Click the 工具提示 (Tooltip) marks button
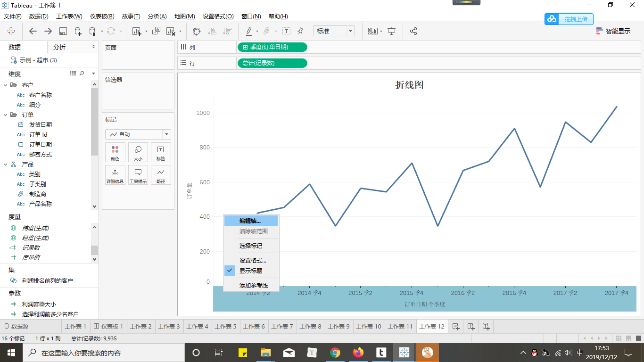 click(x=138, y=175)
